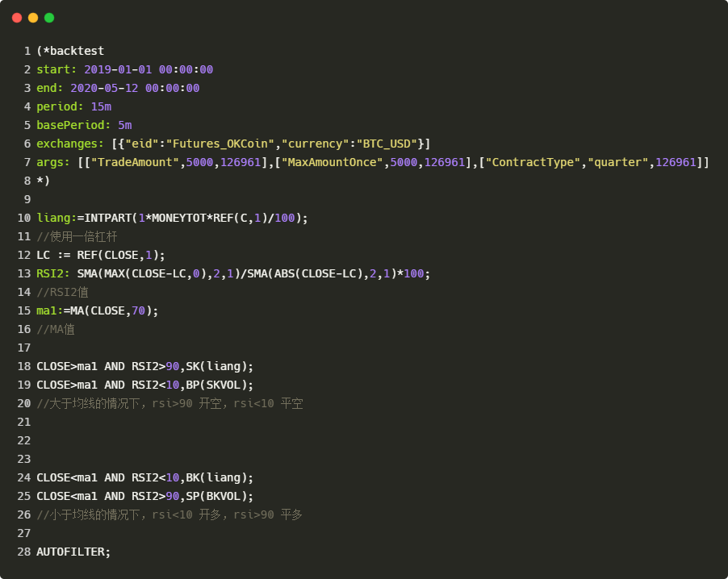Click 'MONEYTOT' in the liang formula

(x=179, y=218)
